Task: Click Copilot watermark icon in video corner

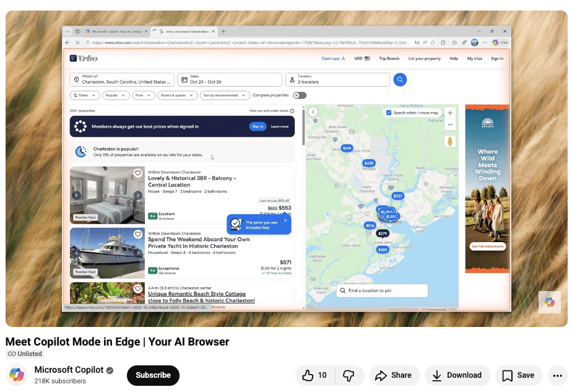Action: 549,302
